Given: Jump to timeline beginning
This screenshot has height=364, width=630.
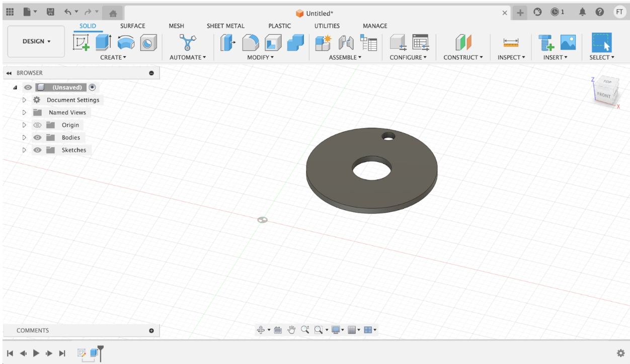Looking at the screenshot, I should (10, 353).
